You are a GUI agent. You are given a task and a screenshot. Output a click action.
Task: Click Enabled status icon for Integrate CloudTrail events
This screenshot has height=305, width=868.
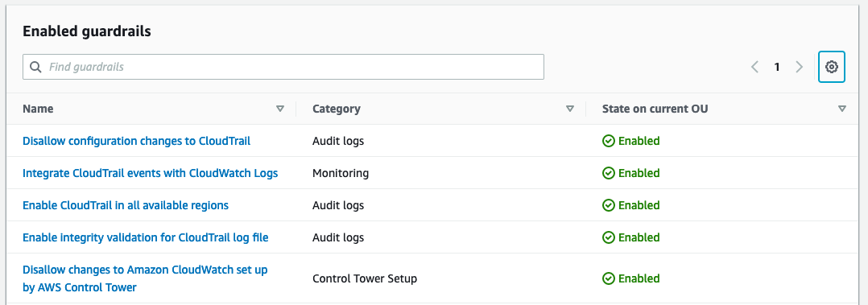(609, 173)
